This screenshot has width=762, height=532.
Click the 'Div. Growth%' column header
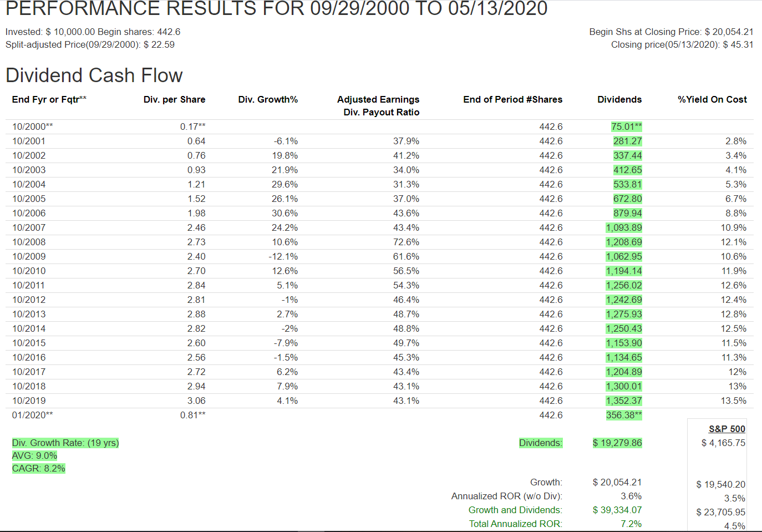click(268, 99)
